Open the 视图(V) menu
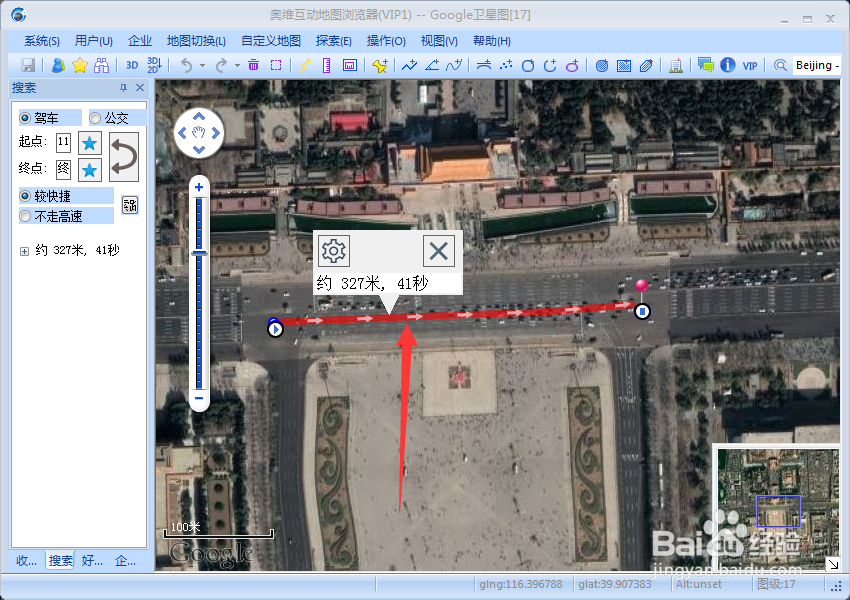850x600 pixels. coord(439,41)
